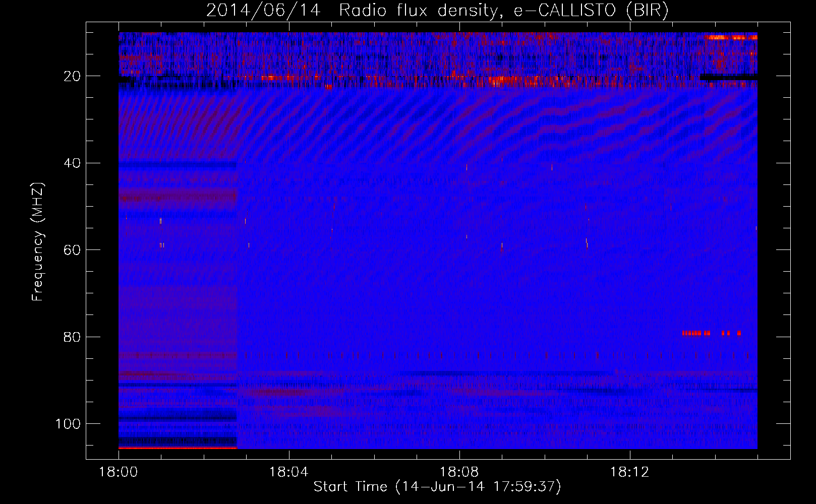The width and height of the screenshot is (816, 504).
Task: Click the 'Frequency (MHZ)' y-axis label
Action: (x=38, y=242)
